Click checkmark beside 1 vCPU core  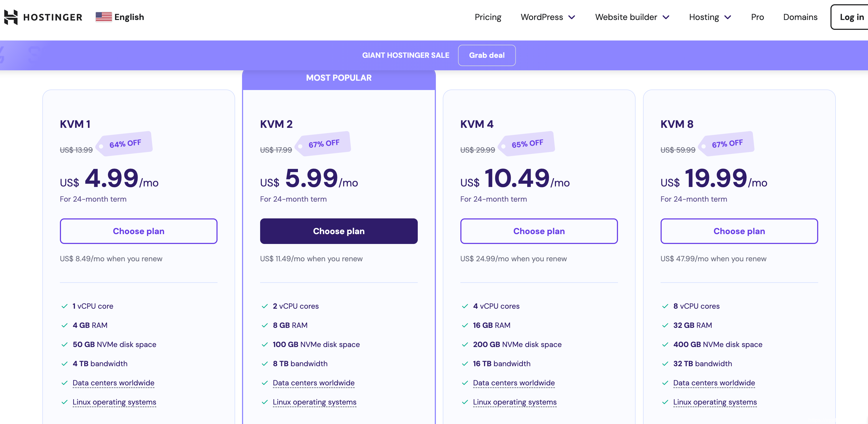[x=64, y=306]
